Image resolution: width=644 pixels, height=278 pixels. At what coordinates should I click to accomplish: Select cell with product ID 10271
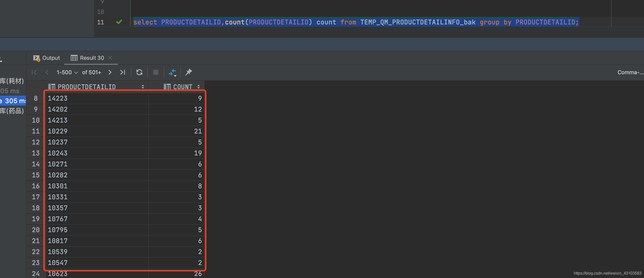point(97,164)
